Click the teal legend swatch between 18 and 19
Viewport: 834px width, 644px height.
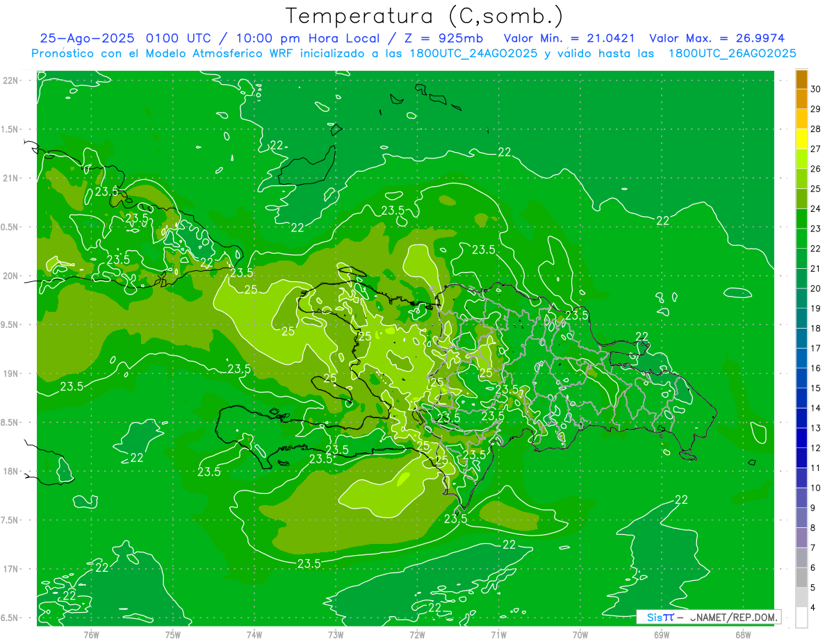(x=801, y=318)
